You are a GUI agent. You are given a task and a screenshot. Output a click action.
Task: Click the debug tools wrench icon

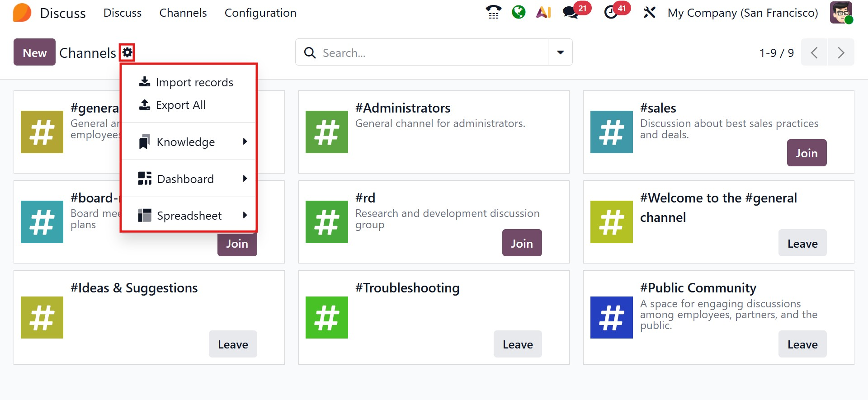[649, 12]
